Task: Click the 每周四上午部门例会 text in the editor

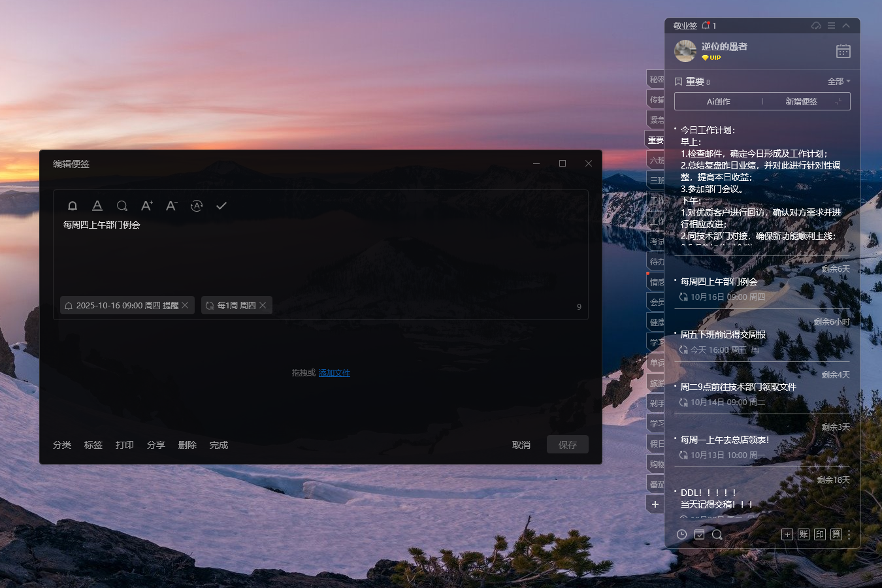Action: point(101,225)
